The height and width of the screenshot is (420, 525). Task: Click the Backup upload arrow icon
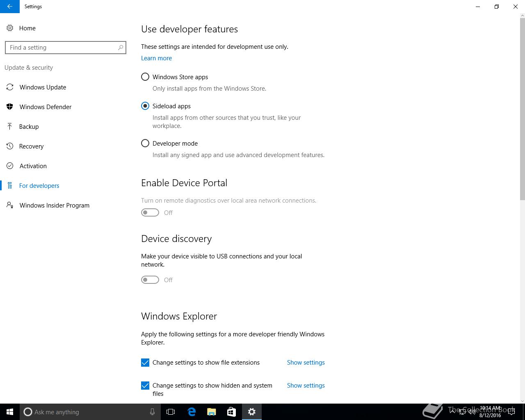point(10,126)
